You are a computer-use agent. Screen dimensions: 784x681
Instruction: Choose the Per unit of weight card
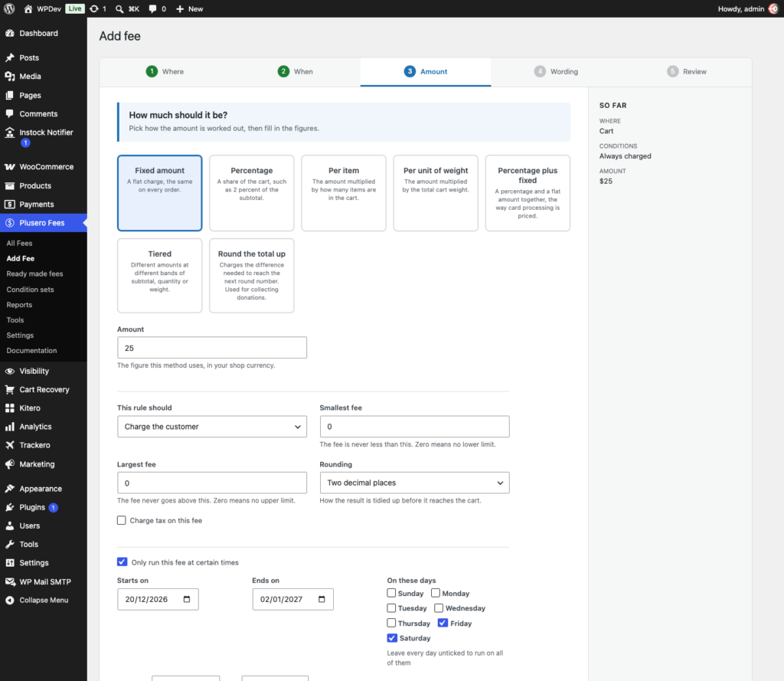436,193
